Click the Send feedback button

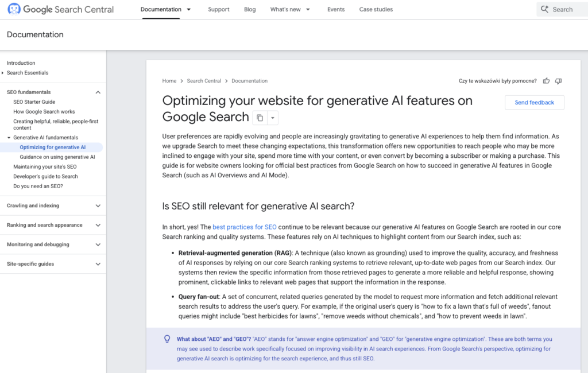[x=535, y=102]
